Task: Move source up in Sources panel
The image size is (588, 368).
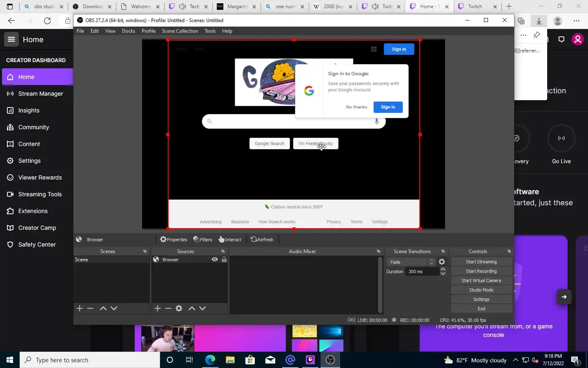Action: pyautogui.click(x=192, y=308)
